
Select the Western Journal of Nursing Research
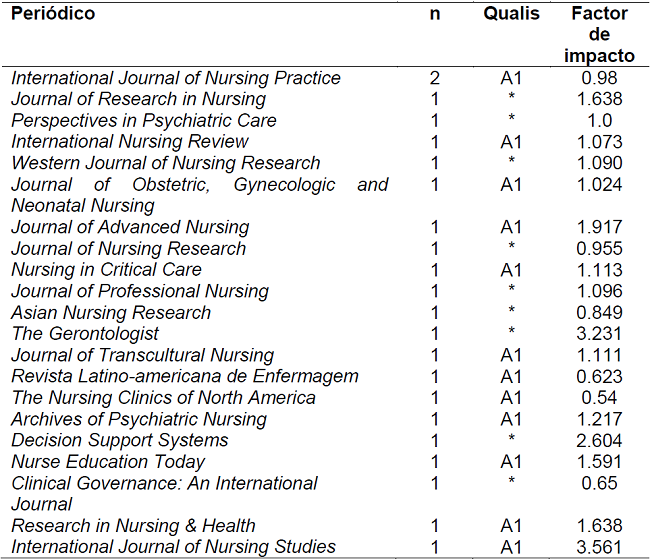(x=166, y=163)
